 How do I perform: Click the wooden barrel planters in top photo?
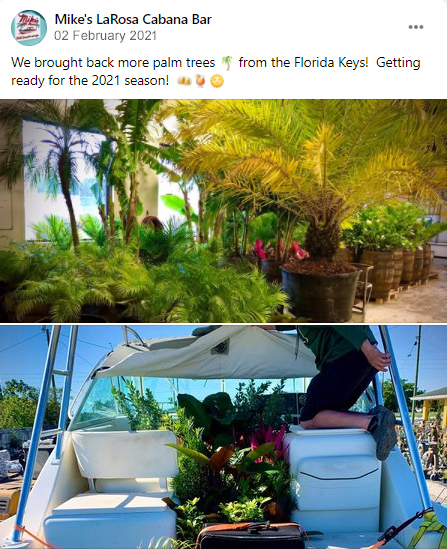[397, 267]
